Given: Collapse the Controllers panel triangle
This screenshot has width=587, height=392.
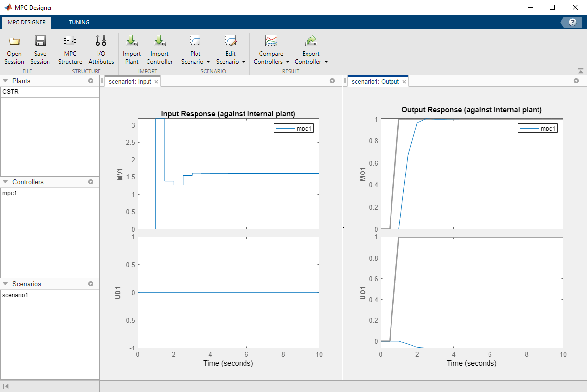Looking at the screenshot, I should click(5, 182).
